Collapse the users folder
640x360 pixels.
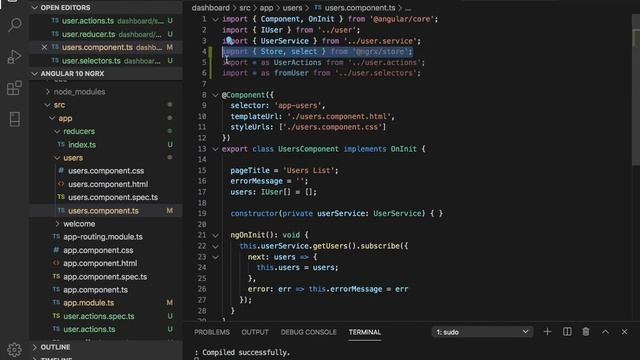click(x=57, y=158)
